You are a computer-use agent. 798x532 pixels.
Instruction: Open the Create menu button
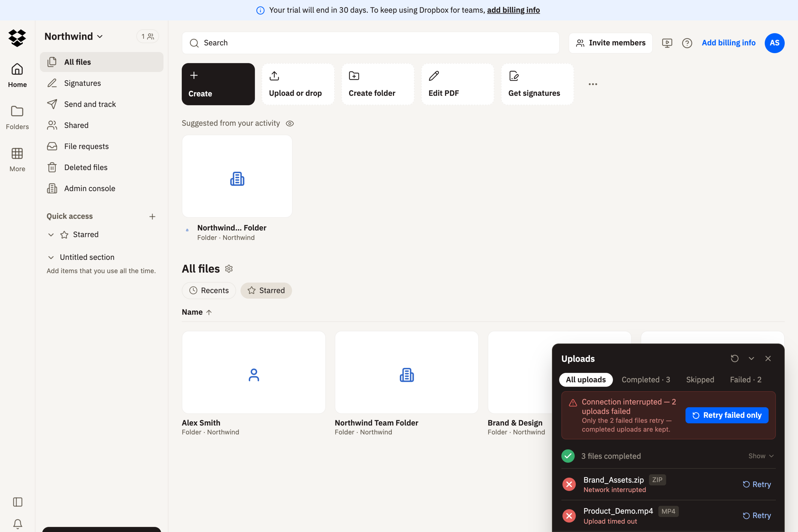(218, 84)
